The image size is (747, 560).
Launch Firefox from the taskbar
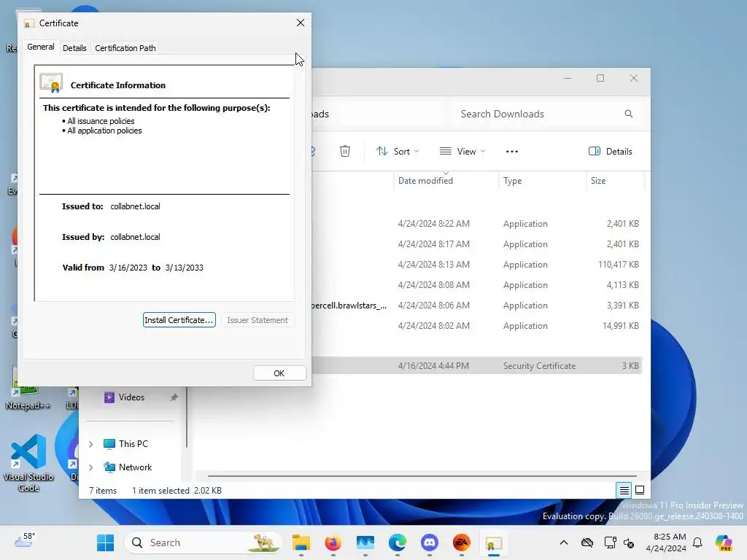pos(333,542)
